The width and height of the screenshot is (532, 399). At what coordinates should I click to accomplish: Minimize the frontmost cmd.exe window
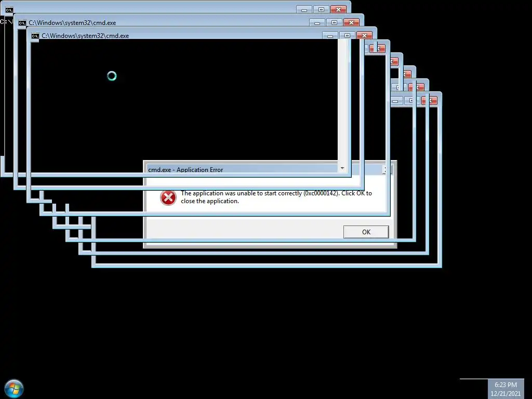pyautogui.click(x=330, y=35)
